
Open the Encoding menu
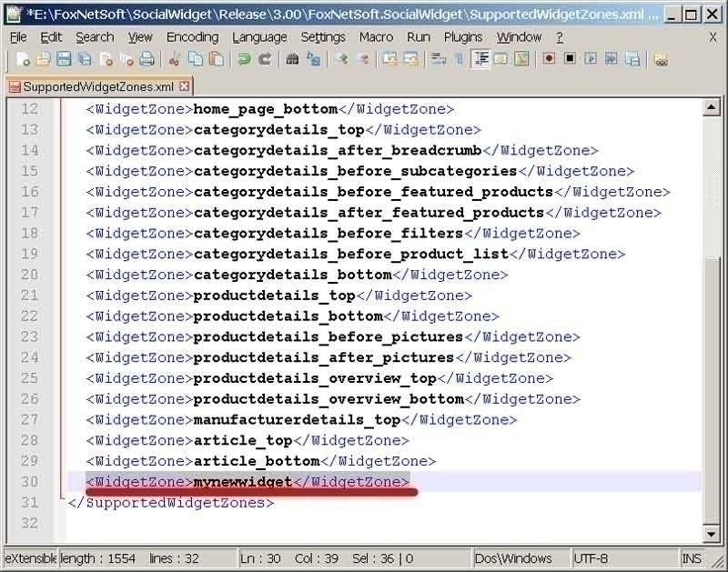[193, 37]
